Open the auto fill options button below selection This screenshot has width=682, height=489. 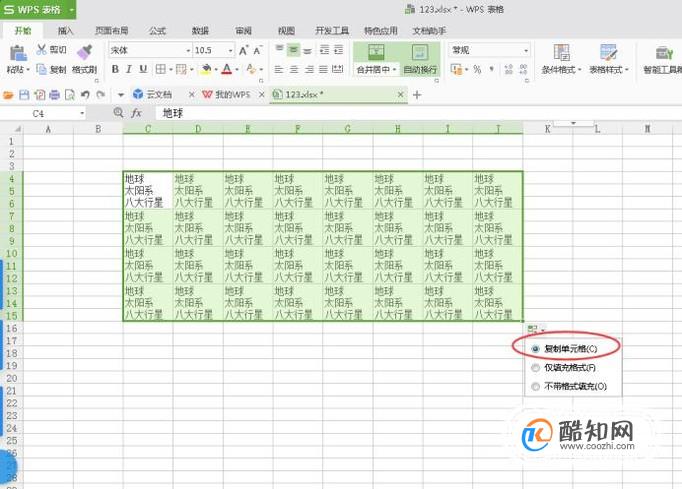[x=535, y=329]
